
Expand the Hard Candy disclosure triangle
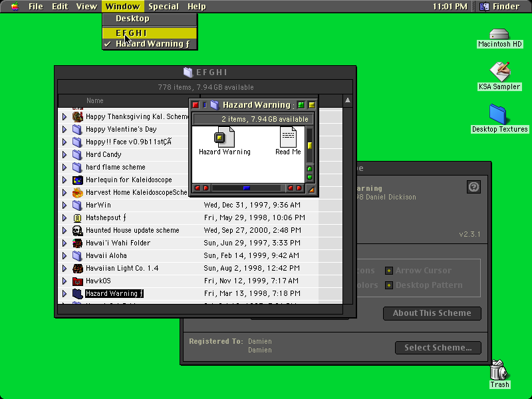point(65,155)
